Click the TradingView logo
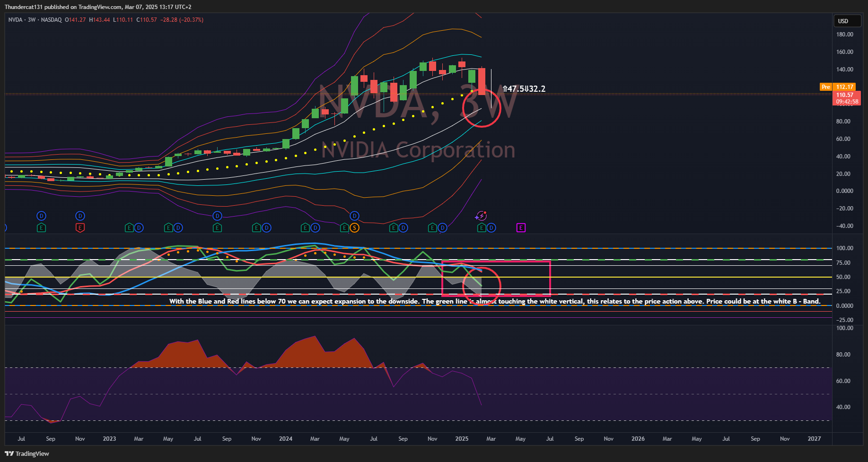The height and width of the screenshot is (462, 868). coord(27,453)
